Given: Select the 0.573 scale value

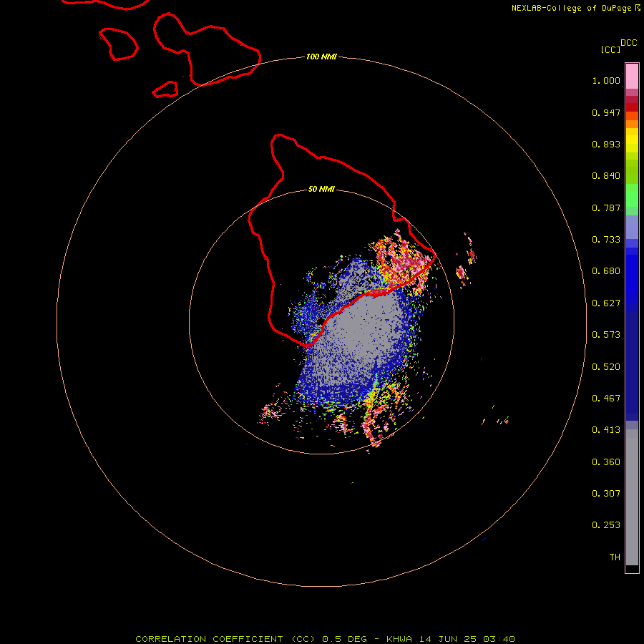Looking at the screenshot, I should [606, 335].
